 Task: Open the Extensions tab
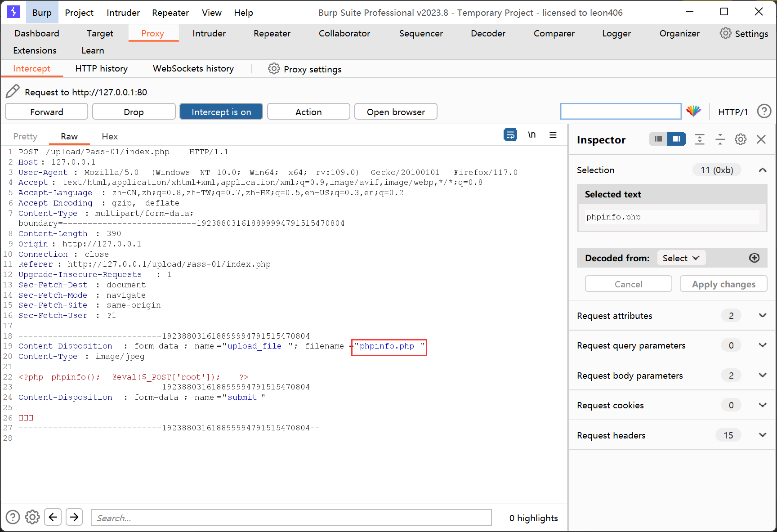tap(35, 50)
